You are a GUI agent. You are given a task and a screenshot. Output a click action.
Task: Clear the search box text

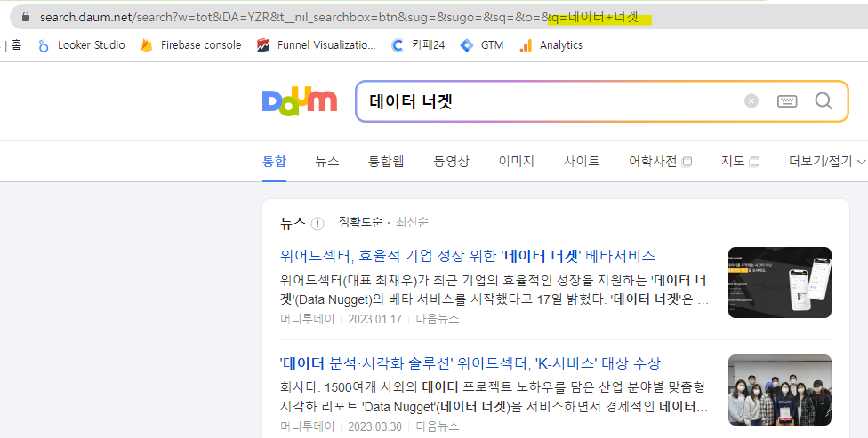click(751, 100)
